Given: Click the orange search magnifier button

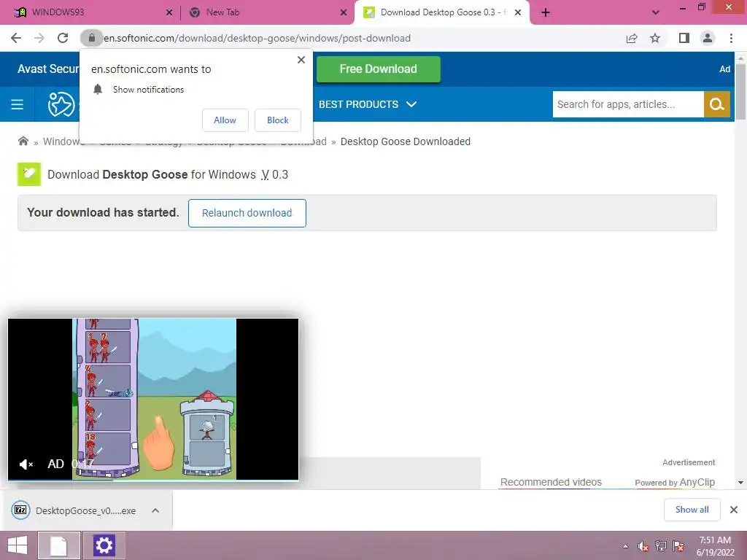Looking at the screenshot, I should point(717,104).
